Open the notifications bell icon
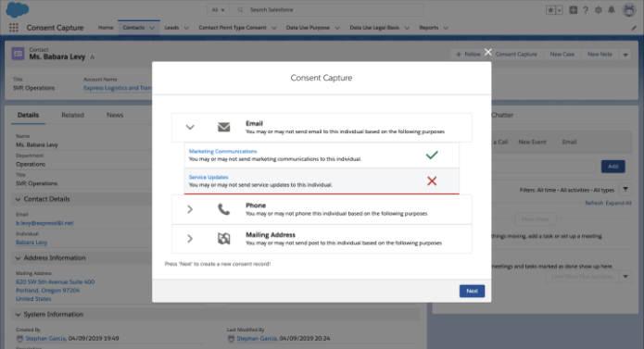Image resolution: width=644 pixels, height=349 pixels. click(x=612, y=10)
